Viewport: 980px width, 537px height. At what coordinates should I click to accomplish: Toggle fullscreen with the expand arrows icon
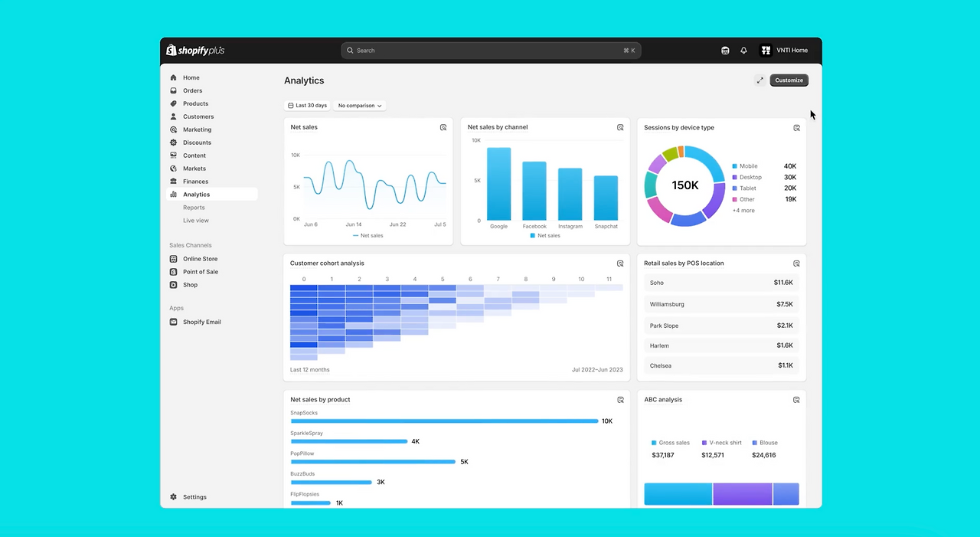pyautogui.click(x=760, y=80)
